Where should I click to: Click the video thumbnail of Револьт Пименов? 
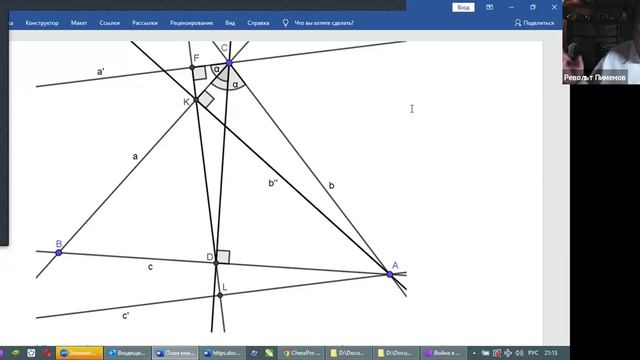coord(601,42)
